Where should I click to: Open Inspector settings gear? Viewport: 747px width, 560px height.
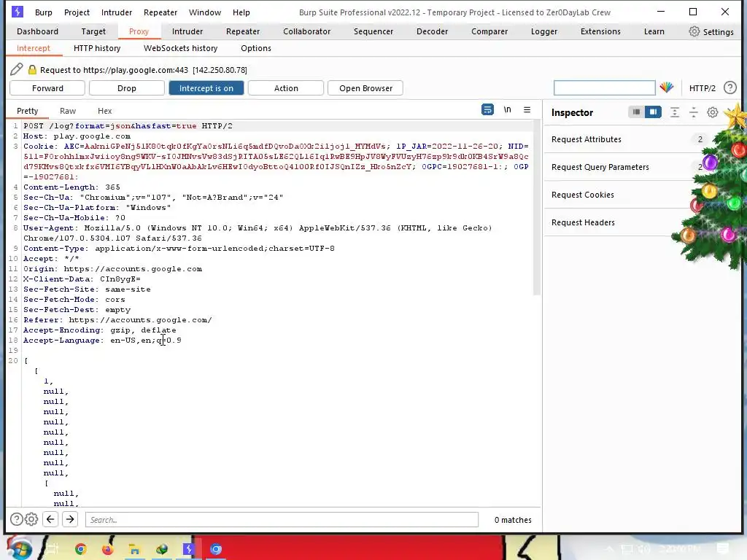tap(712, 112)
